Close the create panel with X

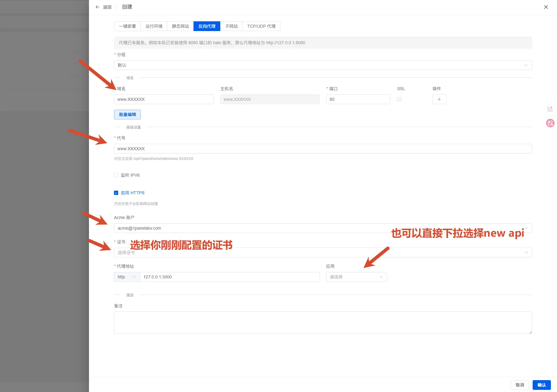546,7
